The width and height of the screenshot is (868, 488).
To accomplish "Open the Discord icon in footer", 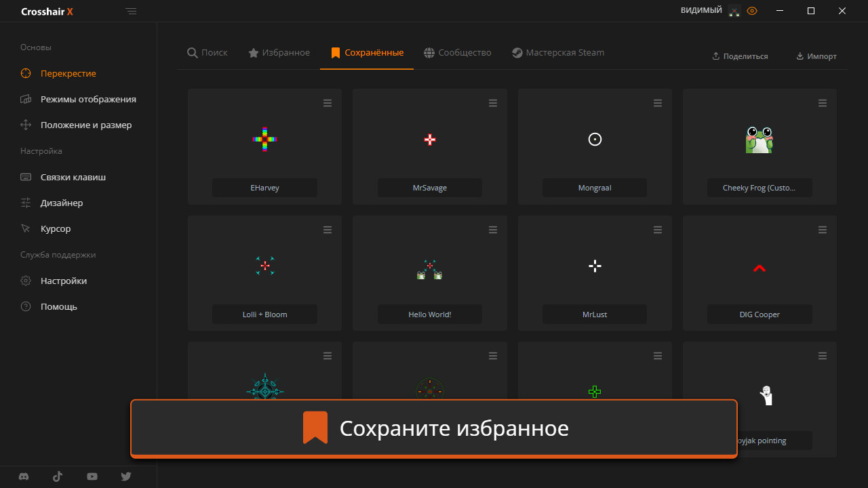I will tap(24, 476).
